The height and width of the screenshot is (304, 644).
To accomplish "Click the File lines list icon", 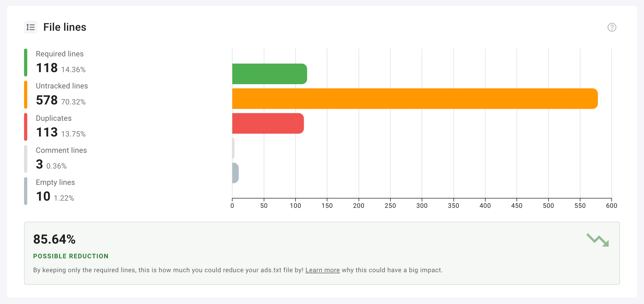I will coord(30,27).
